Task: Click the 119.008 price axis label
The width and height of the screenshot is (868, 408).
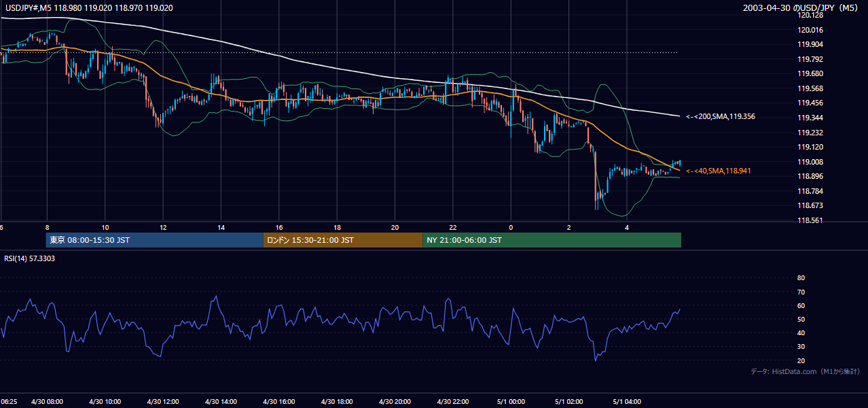Action: (x=809, y=162)
